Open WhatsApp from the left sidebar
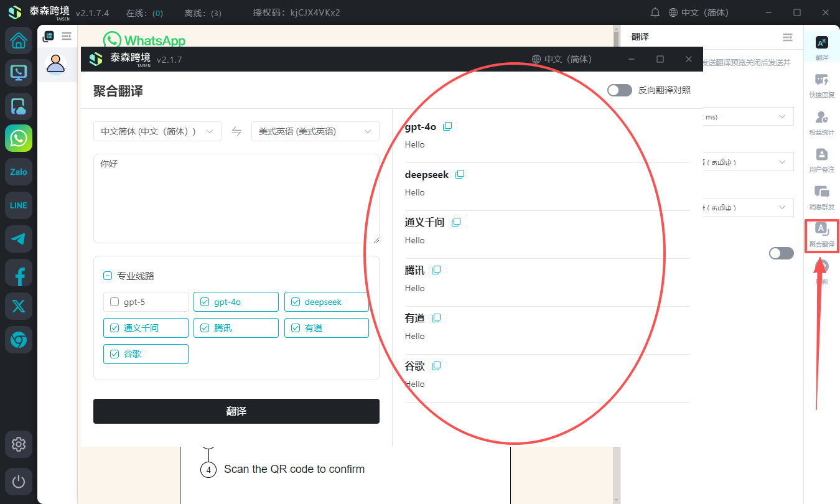Image resolution: width=840 pixels, height=504 pixels. [x=19, y=138]
